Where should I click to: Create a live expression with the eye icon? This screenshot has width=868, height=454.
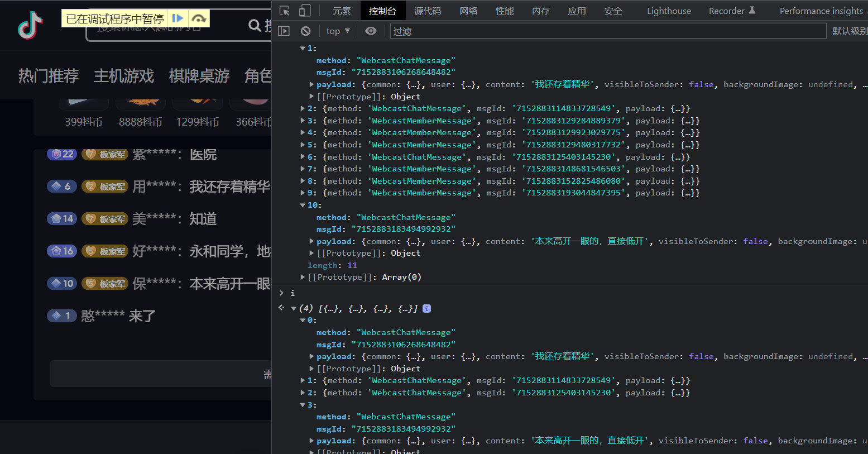(371, 31)
